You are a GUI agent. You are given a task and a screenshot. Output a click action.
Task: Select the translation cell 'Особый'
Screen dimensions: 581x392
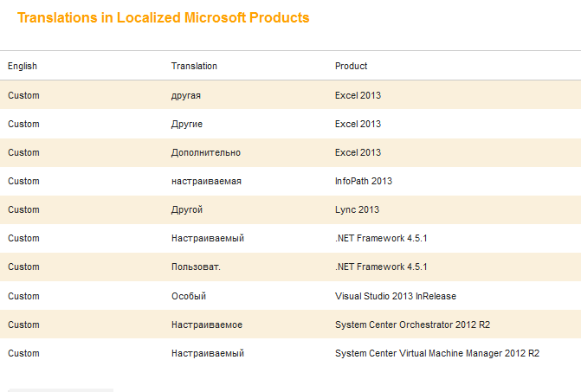[x=188, y=296]
